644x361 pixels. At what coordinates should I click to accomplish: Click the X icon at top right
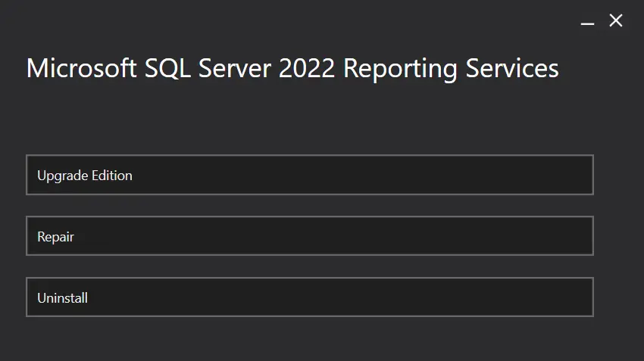tap(616, 20)
